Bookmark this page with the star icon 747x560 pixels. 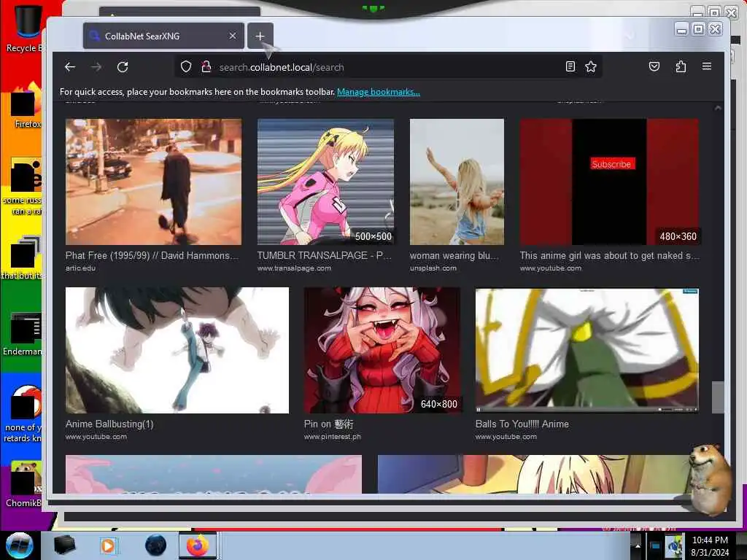coord(591,66)
